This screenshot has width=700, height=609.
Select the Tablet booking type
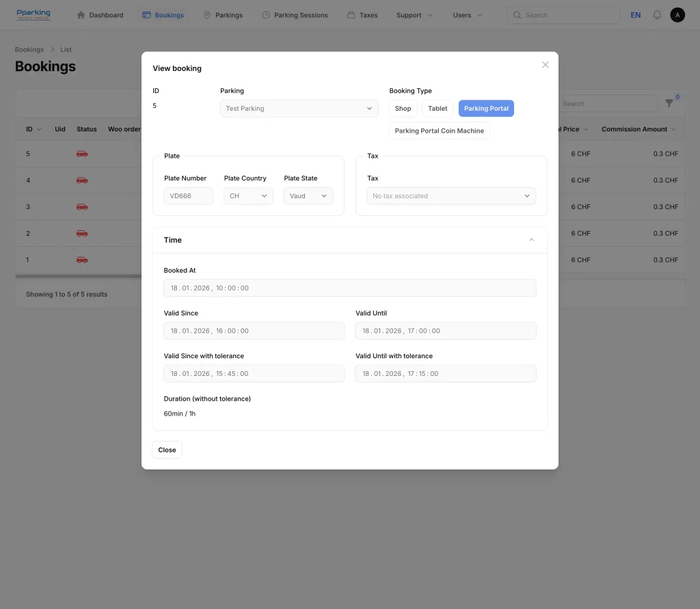click(x=437, y=109)
